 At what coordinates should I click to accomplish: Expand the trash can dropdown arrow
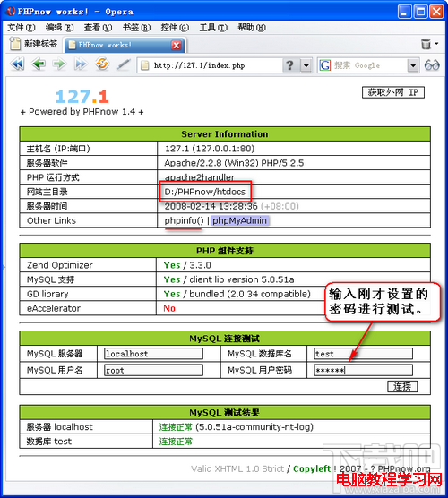(x=437, y=44)
